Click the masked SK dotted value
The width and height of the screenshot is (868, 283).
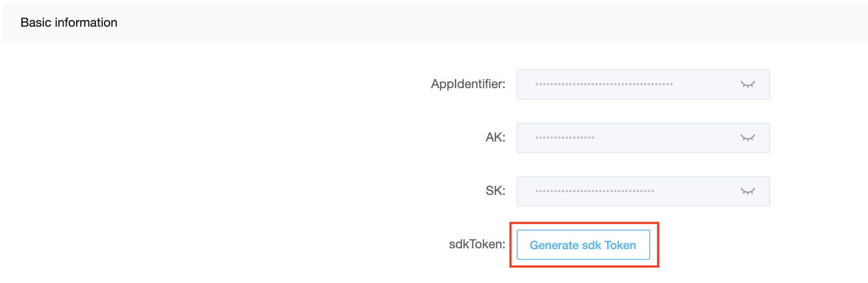(x=595, y=191)
